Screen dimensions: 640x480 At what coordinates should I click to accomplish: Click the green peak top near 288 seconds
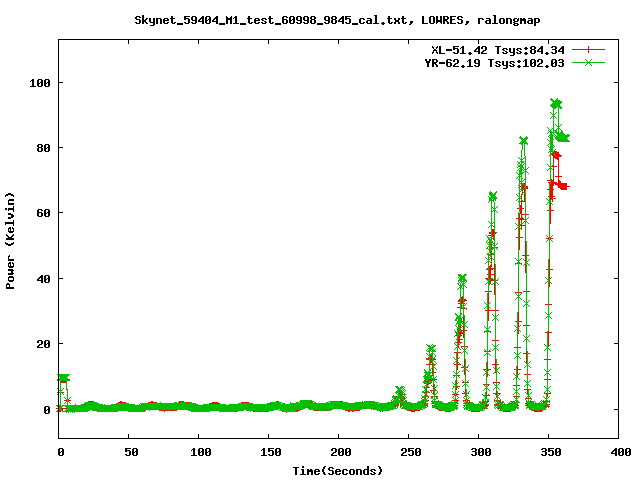pos(462,279)
